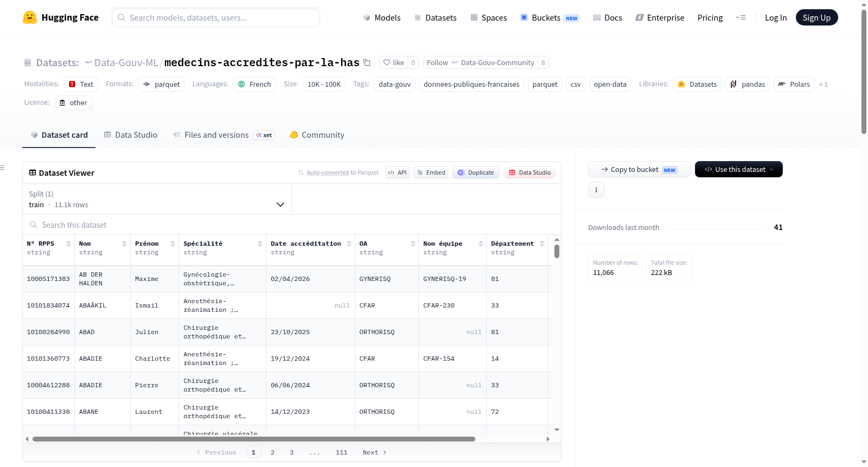
Task: Sort the Spécialité column
Action: click(260, 244)
